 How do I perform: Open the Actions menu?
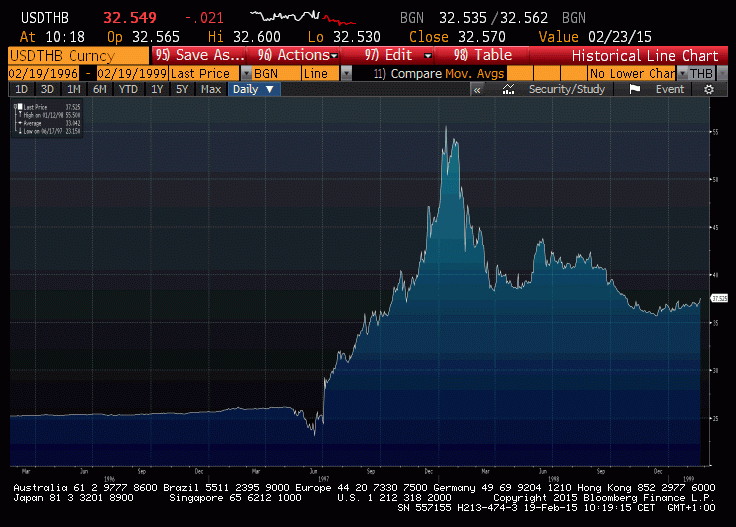tap(298, 55)
